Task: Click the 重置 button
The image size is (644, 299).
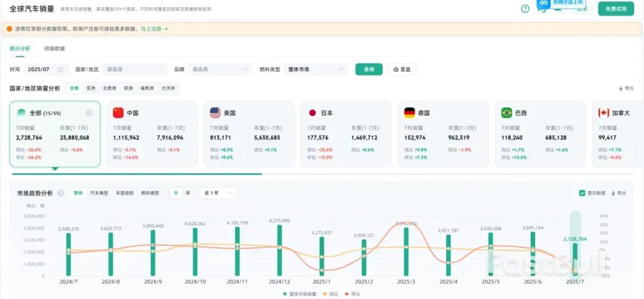Action: pos(402,69)
